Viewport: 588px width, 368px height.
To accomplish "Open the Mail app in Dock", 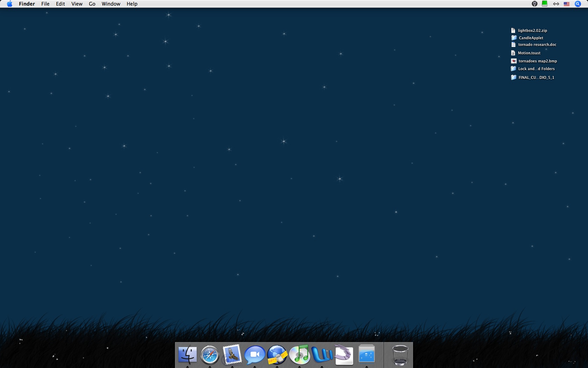I will click(x=232, y=355).
